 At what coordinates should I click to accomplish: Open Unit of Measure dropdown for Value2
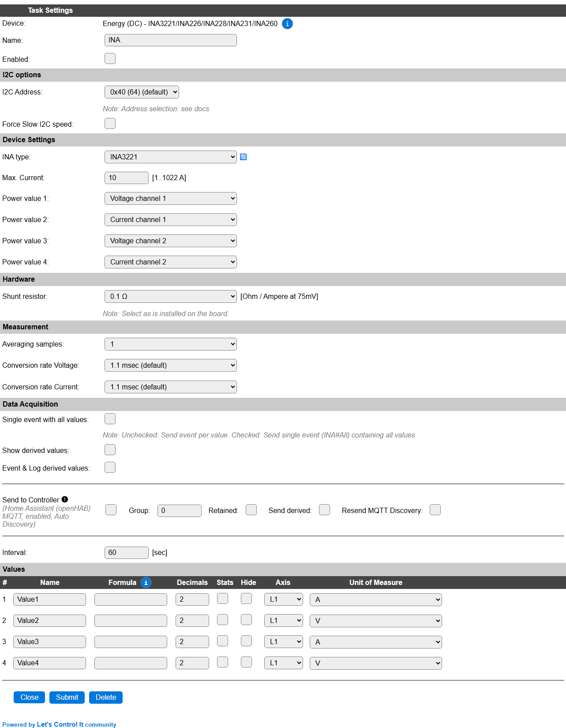point(376,621)
